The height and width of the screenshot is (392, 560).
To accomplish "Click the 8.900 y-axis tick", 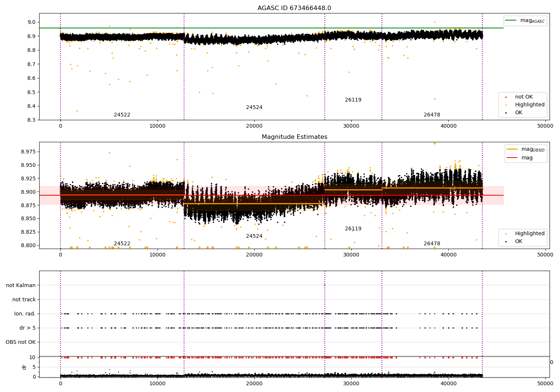I will 28,192.
